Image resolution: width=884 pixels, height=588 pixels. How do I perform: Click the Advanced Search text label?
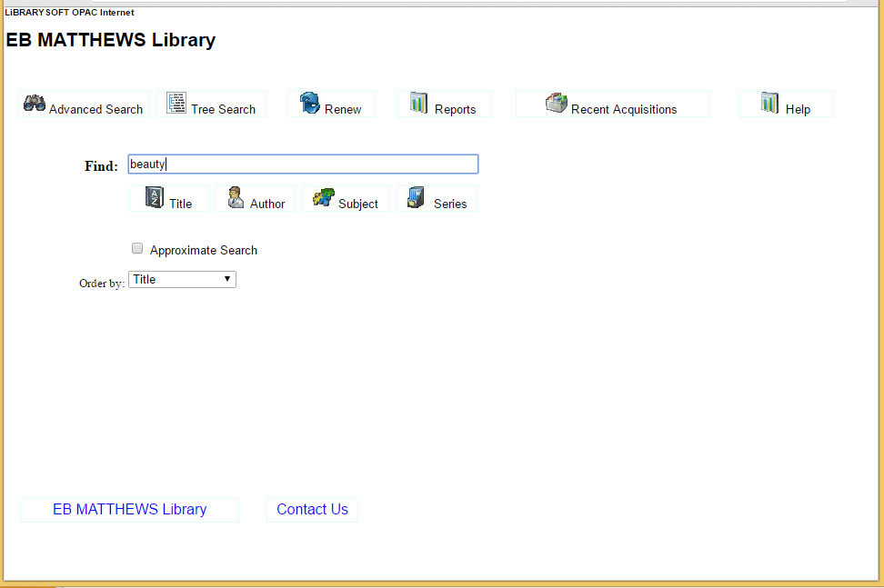coord(95,109)
